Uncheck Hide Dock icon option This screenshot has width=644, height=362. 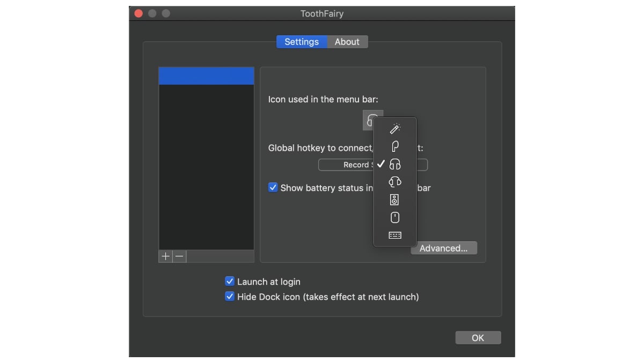[230, 297]
